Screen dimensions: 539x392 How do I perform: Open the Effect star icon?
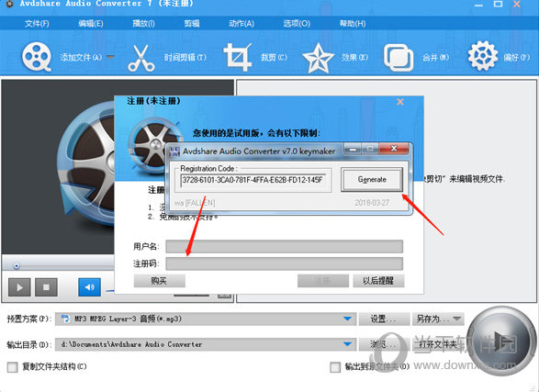(319, 58)
